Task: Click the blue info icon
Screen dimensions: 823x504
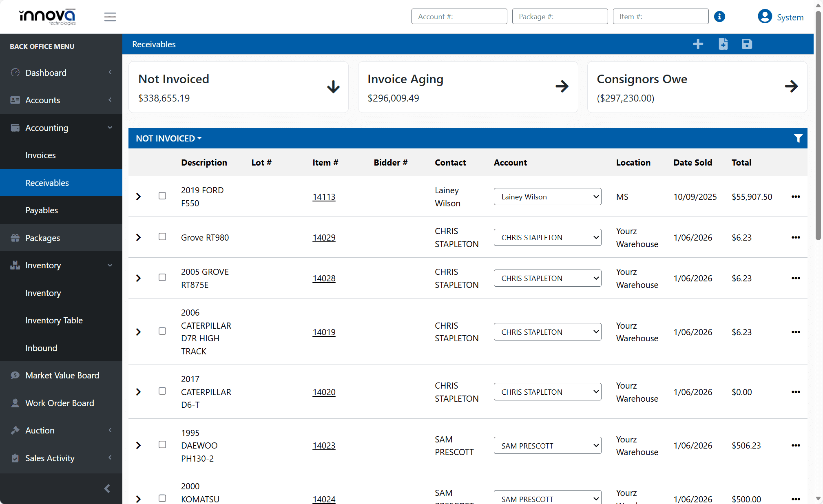Action: pos(720,17)
